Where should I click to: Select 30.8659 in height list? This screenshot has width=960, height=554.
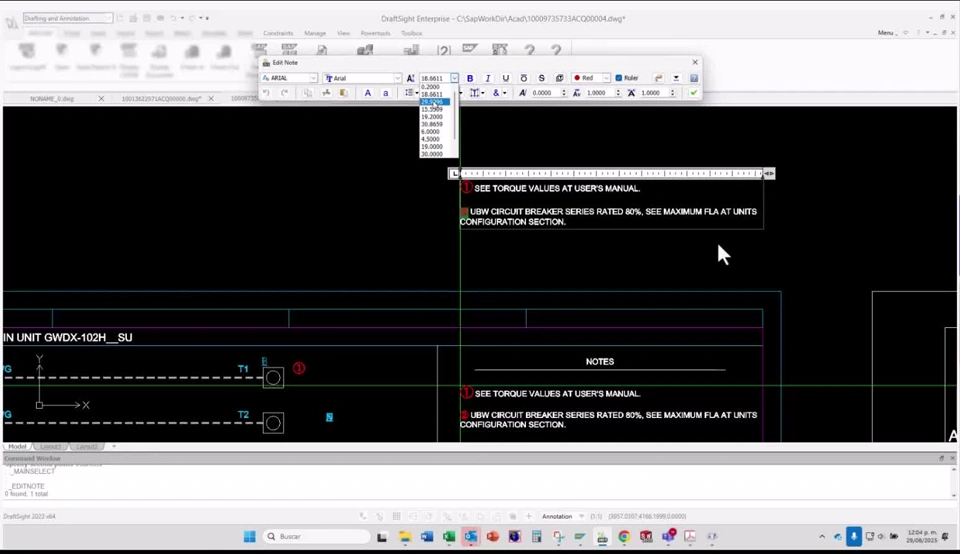click(x=432, y=124)
